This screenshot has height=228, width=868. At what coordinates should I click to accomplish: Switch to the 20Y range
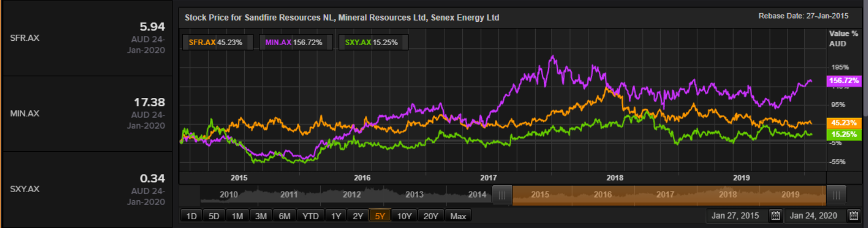pyautogui.click(x=431, y=216)
